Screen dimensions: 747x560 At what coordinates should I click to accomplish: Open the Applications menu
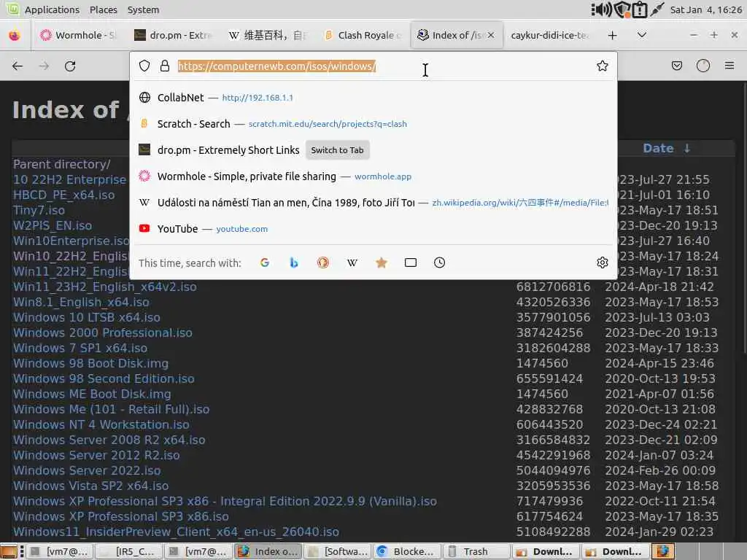coord(52,9)
